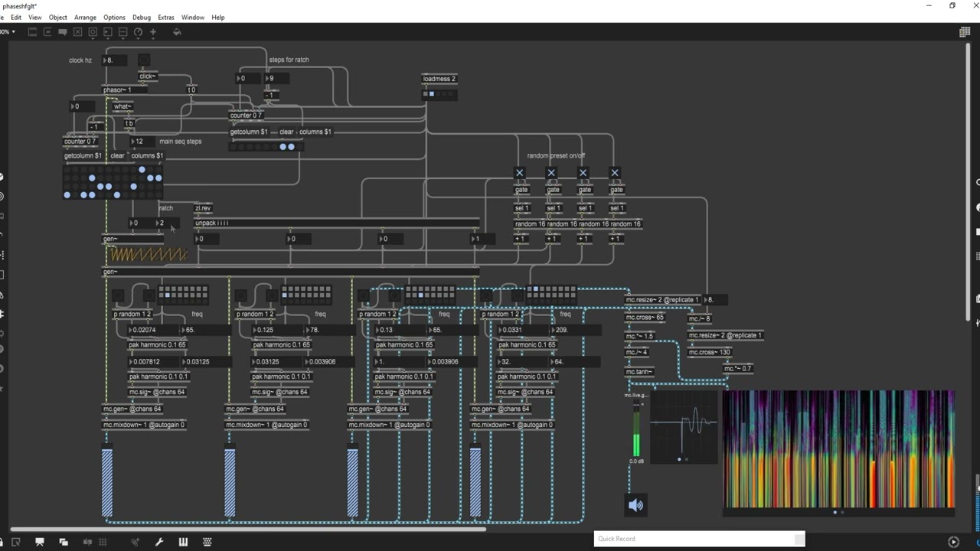Click the 'random preset on/off' comment
The image size is (980, 551).
coord(557,155)
